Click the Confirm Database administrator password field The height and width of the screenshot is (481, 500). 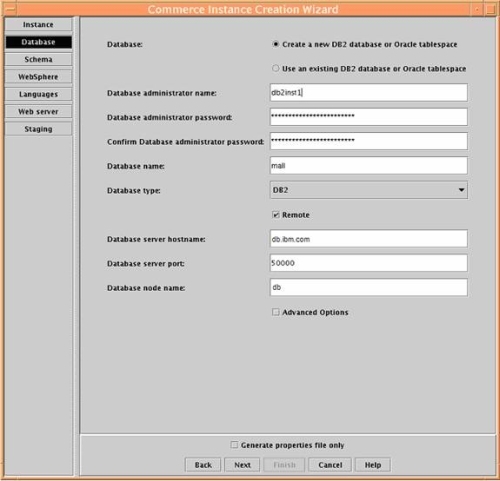(x=369, y=141)
